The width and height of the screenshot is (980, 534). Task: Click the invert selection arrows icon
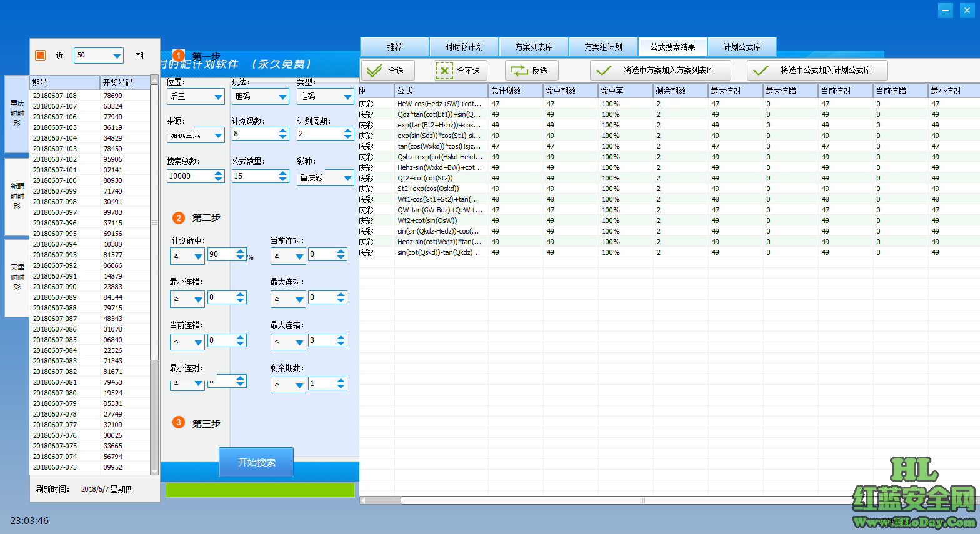click(x=519, y=71)
